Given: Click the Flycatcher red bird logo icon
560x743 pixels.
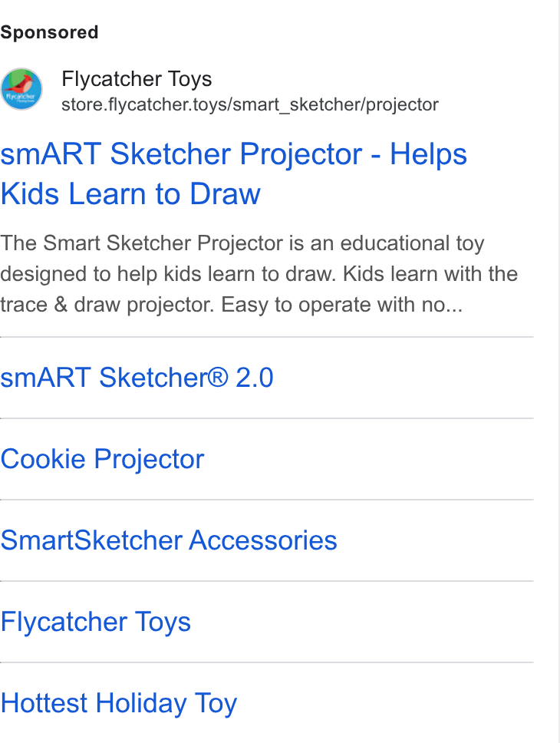Looking at the screenshot, I should point(21,88).
